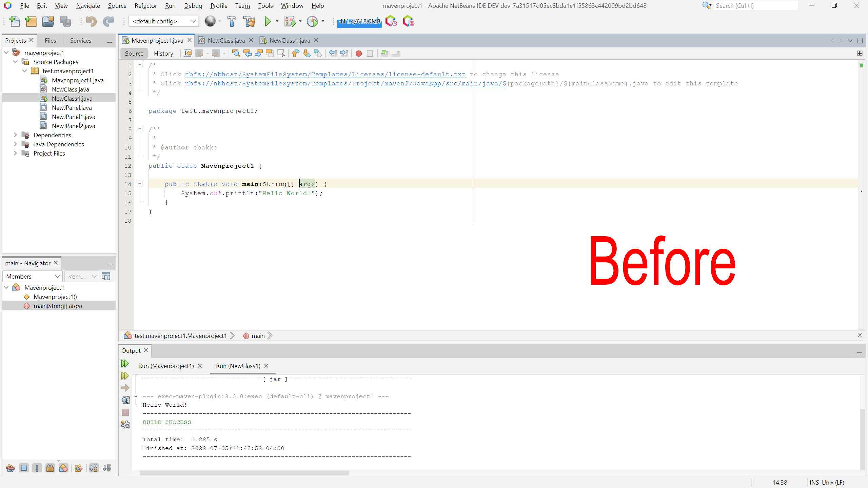Re-run output green double-arrow icon
868x488 pixels.
point(125,364)
